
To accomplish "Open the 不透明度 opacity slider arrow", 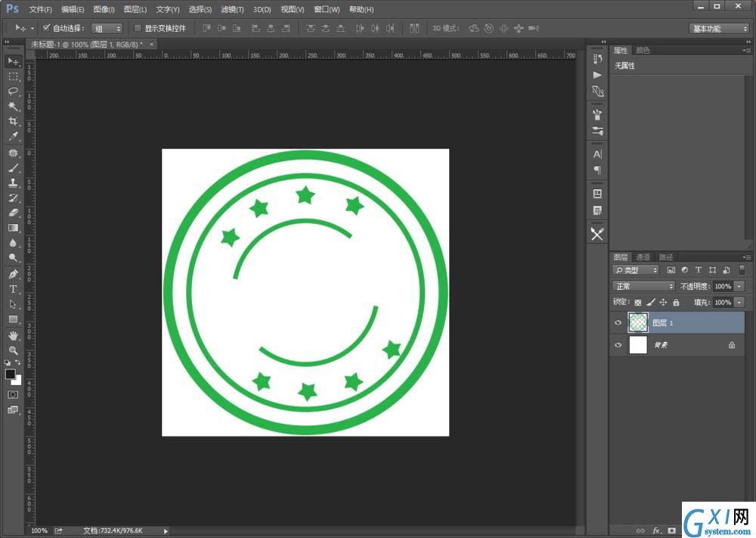I will pyautogui.click(x=739, y=286).
